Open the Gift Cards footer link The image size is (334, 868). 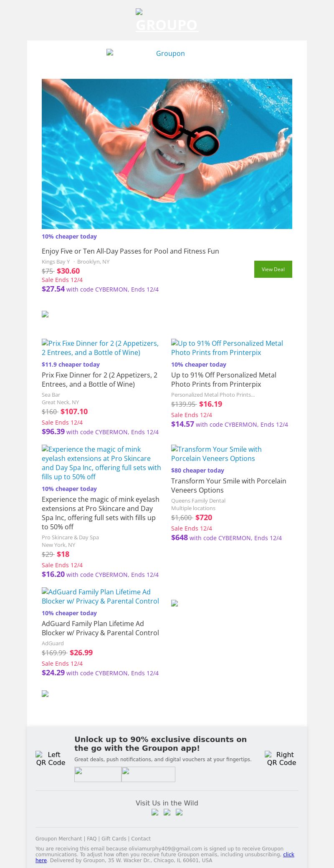pos(114,838)
